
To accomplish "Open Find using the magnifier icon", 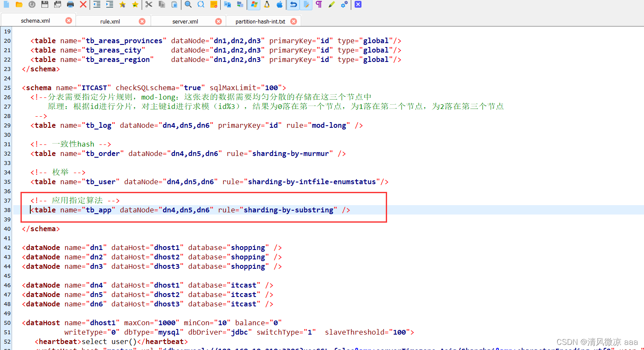I will pyautogui.click(x=188, y=4).
